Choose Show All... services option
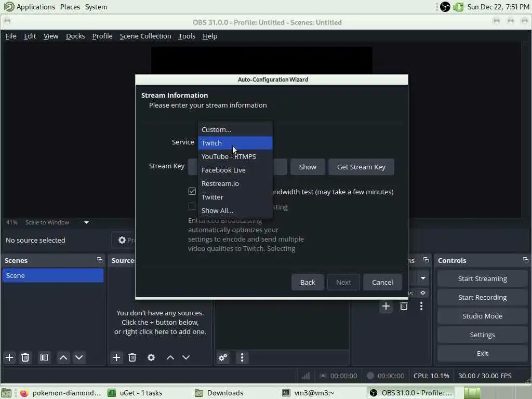532x399 pixels. point(235,211)
